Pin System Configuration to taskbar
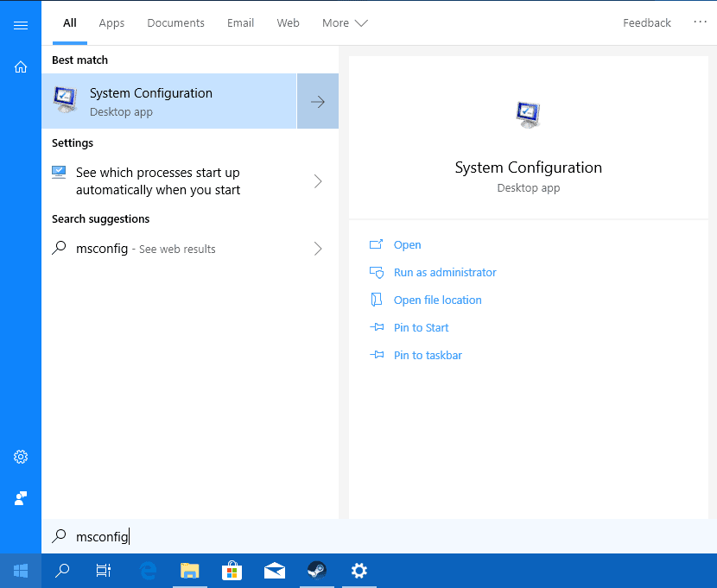 [x=428, y=355]
